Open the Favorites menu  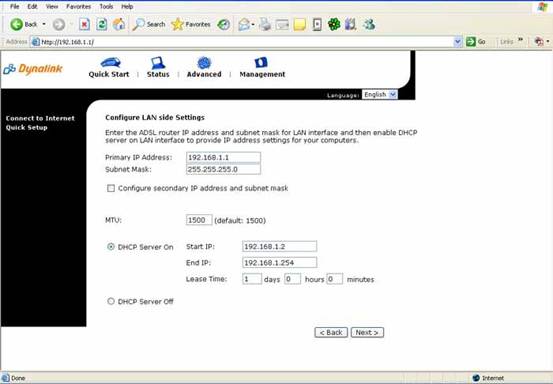point(79,6)
